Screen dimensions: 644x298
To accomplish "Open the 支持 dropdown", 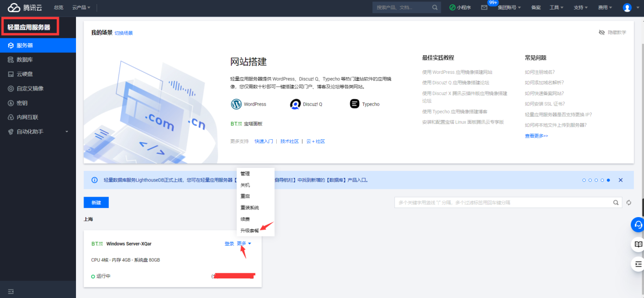I will point(581,8).
